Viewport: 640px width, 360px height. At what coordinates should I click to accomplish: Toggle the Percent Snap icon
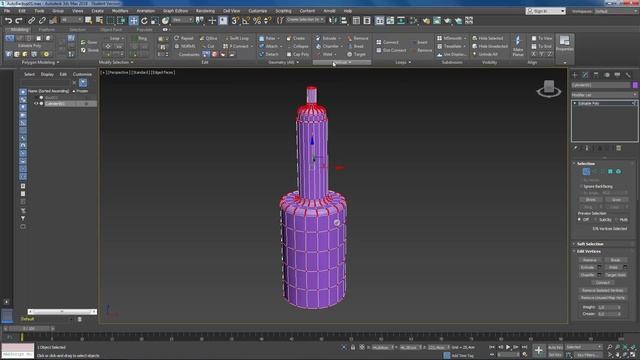click(257, 20)
